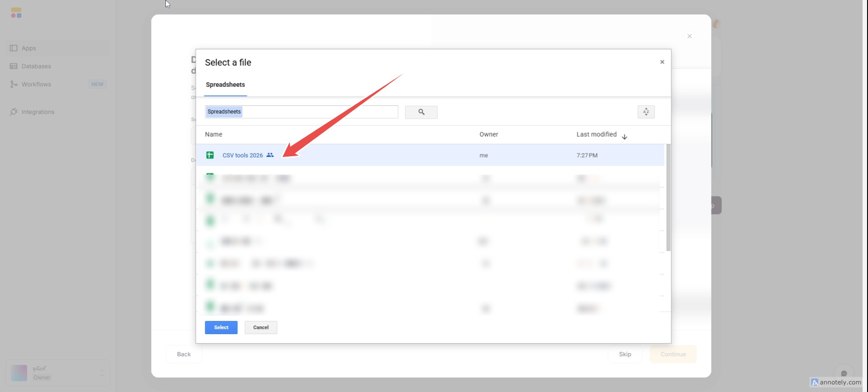
Task: Switch to the Spreadsheets tab
Action: click(x=225, y=85)
